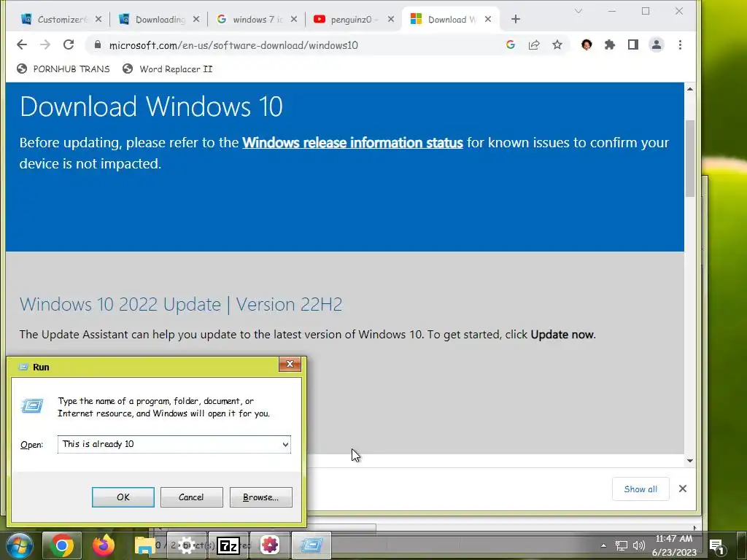Open the Word Replacer II bookmark

(167, 69)
